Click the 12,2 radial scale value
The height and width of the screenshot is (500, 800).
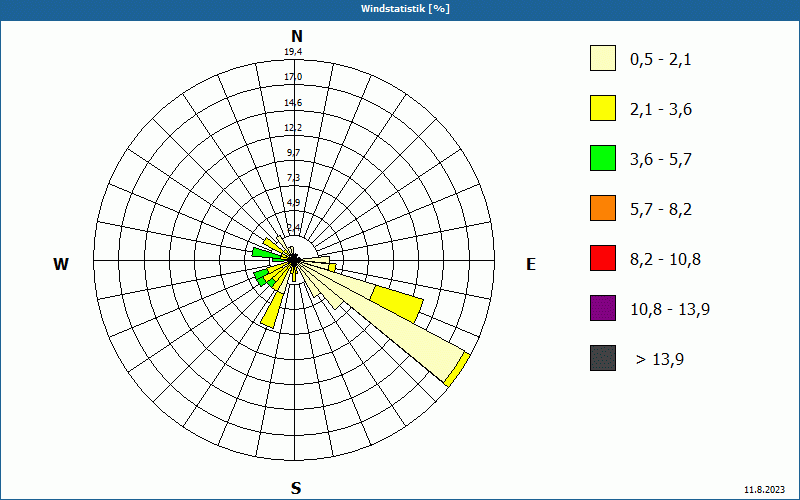click(293, 128)
